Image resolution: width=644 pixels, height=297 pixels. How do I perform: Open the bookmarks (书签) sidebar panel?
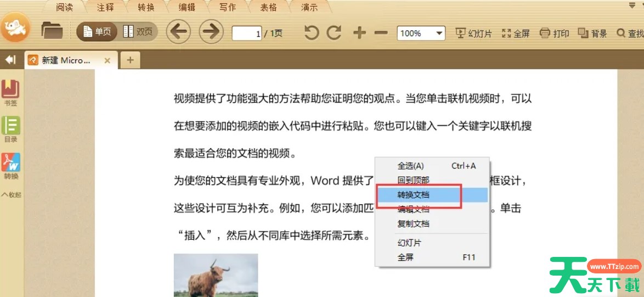10,92
